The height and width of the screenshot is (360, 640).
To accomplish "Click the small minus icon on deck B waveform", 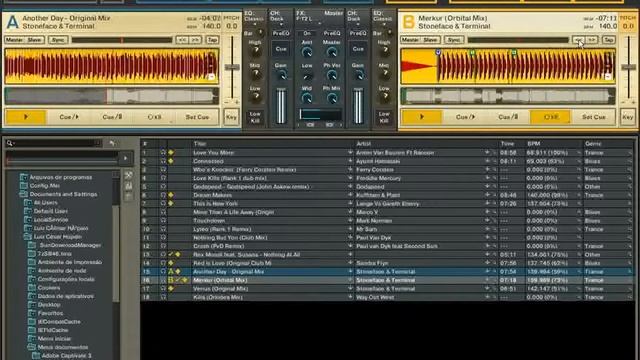I will click(x=608, y=77).
